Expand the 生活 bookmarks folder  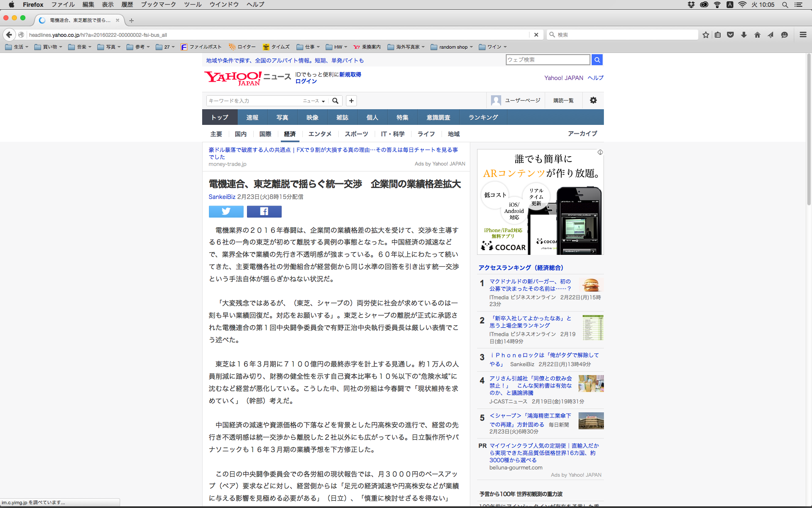point(17,47)
